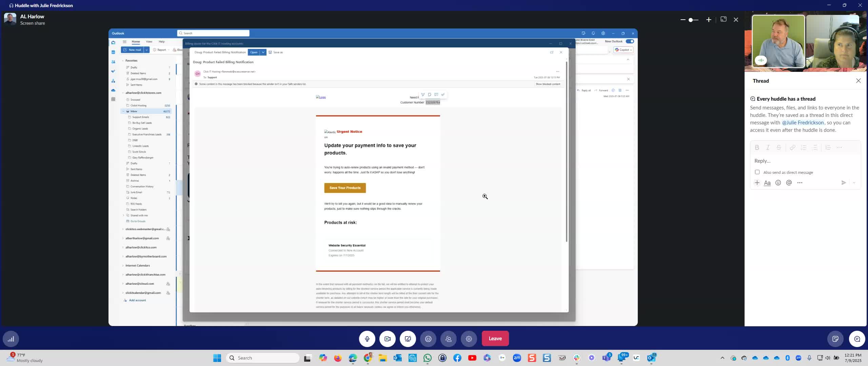Insert link in thread composer
Image resolution: width=868 pixels, height=366 pixels.
[x=792, y=147]
